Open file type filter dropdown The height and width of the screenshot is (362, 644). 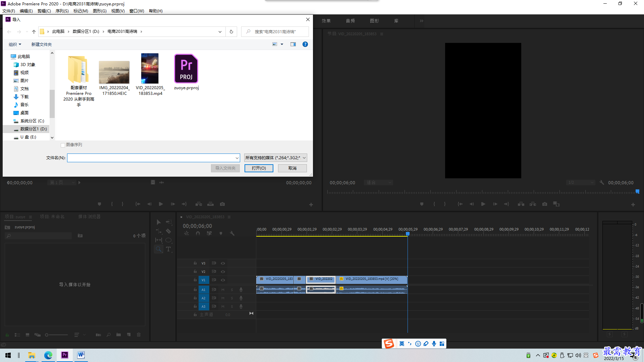[x=275, y=158]
